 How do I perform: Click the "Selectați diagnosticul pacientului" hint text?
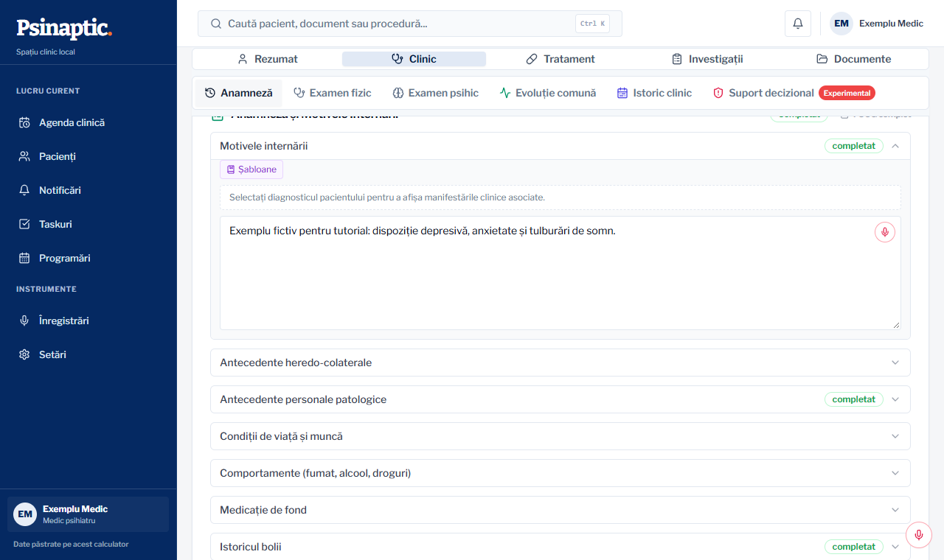click(x=387, y=197)
